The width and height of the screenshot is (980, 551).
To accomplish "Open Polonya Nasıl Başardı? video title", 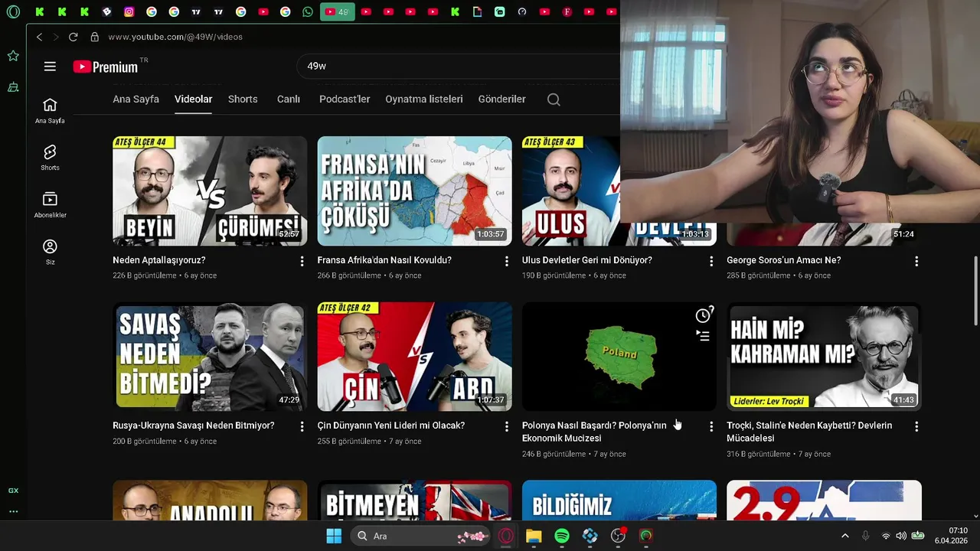I will (594, 432).
